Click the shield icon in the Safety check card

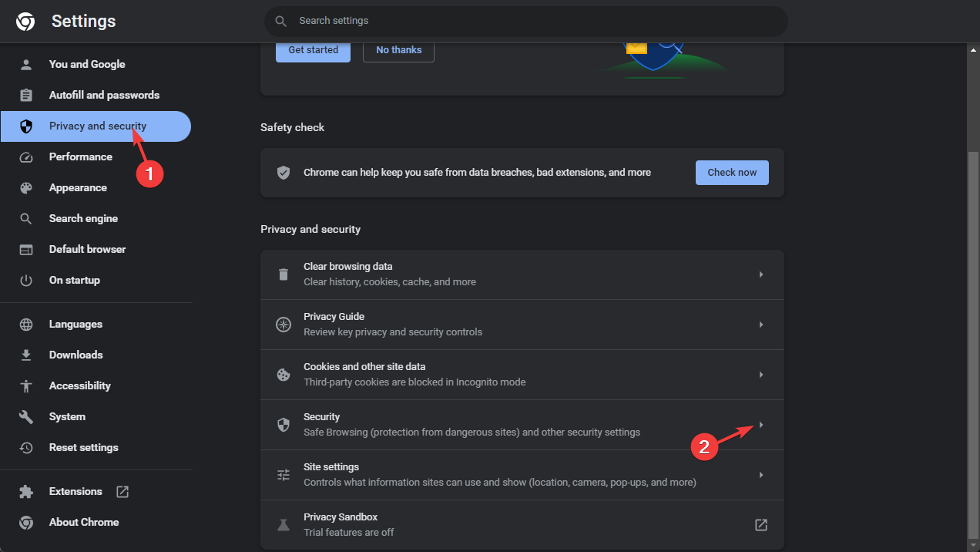coord(284,173)
